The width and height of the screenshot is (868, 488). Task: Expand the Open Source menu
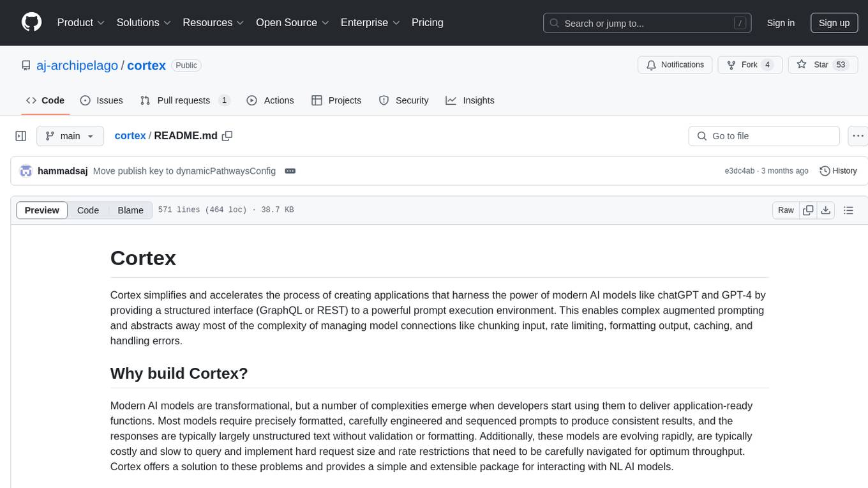click(292, 22)
